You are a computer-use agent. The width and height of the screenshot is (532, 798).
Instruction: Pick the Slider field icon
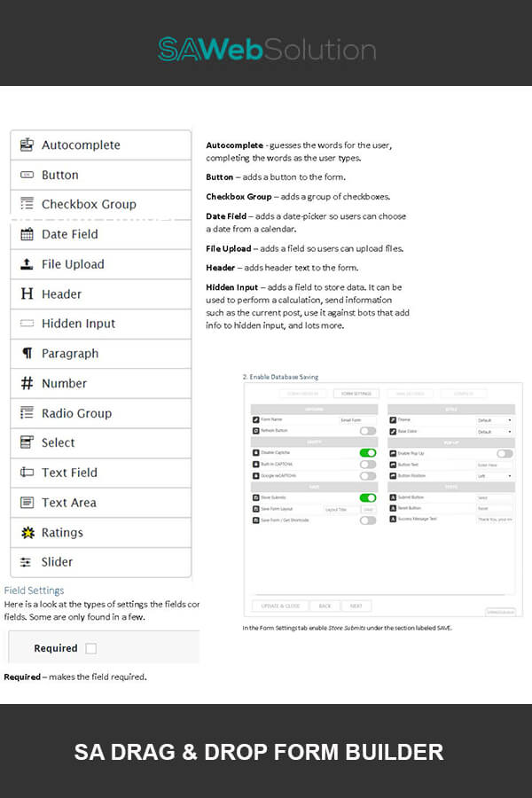tap(27, 562)
